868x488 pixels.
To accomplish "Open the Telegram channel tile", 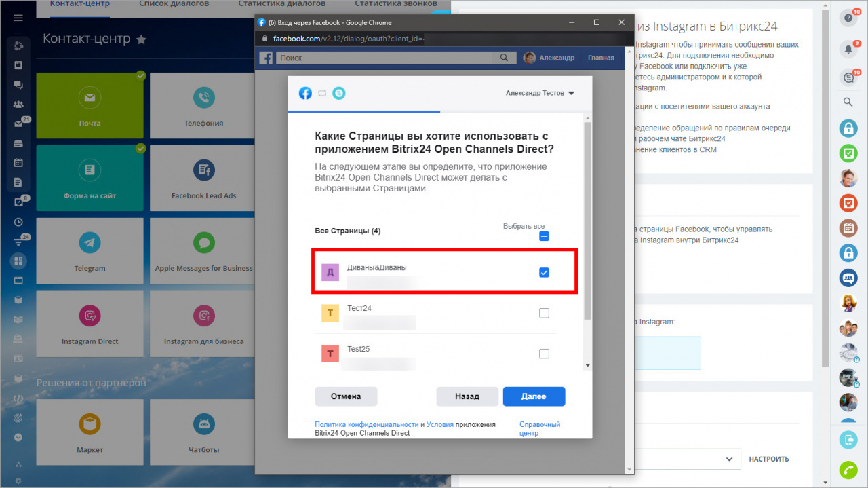I will 90,250.
